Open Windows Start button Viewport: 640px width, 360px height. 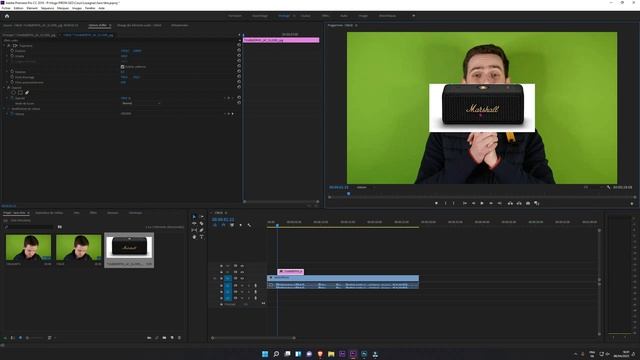(x=265, y=354)
